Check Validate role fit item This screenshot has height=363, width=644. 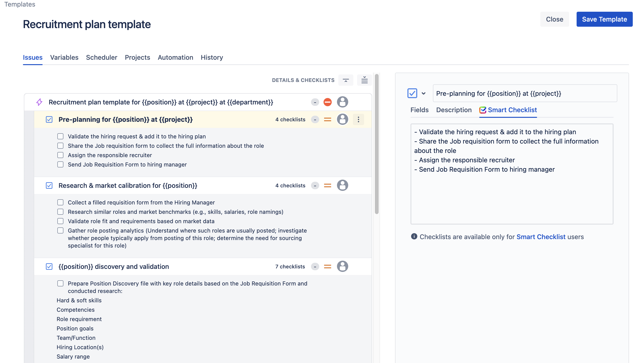click(x=60, y=221)
